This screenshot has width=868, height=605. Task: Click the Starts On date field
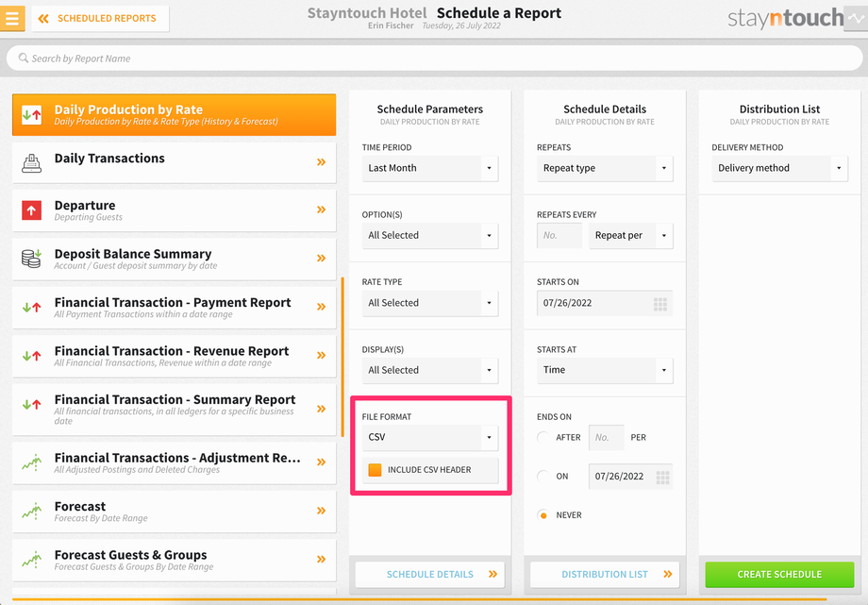(x=605, y=303)
